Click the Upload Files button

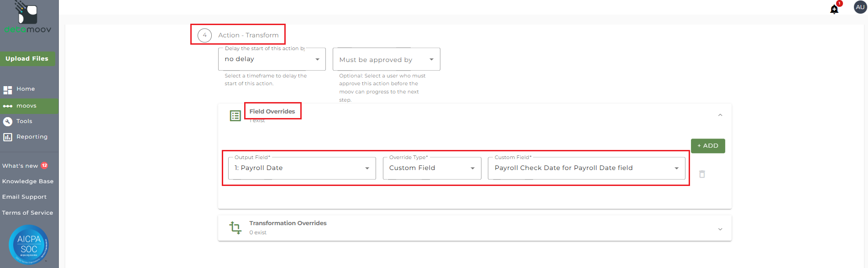pyautogui.click(x=27, y=59)
